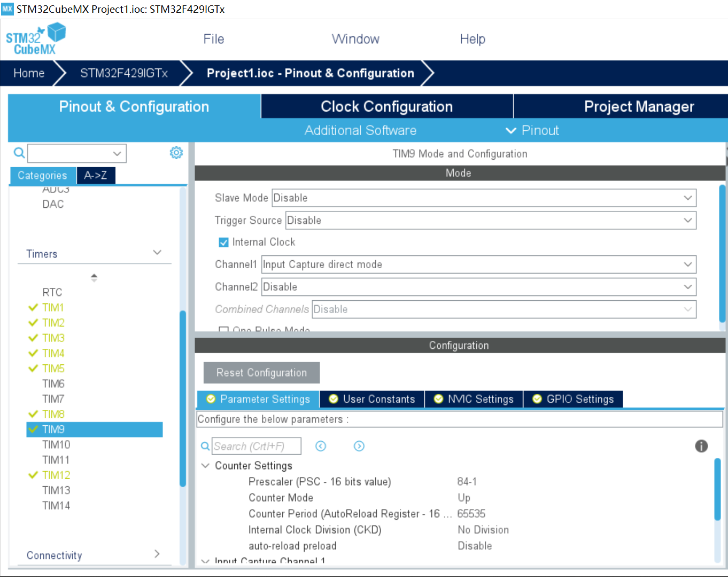Image resolution: width=728 pixels, height=577 pixels.
Task: Toggle the Internal Clock checkbox
Action: click(224, 243)
